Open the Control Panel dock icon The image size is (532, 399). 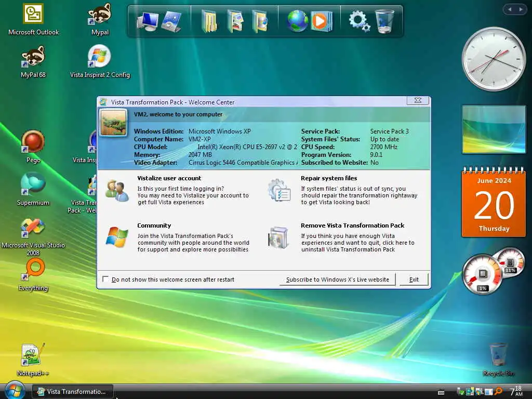[171, 21]
